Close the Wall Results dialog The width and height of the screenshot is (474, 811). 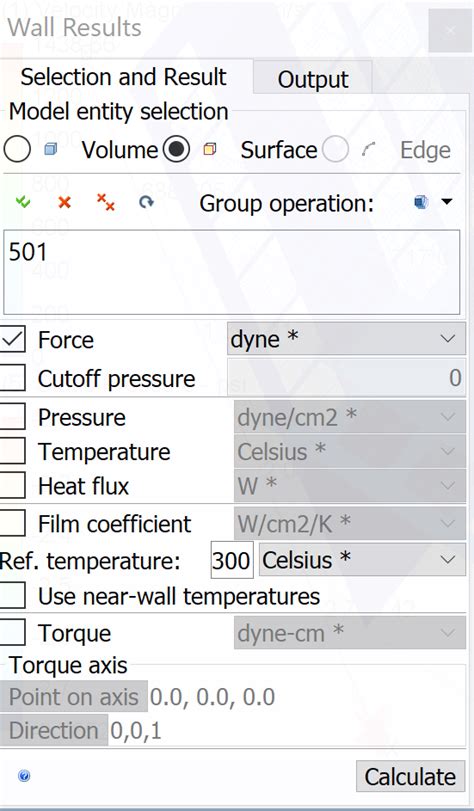tap(450, 31)
